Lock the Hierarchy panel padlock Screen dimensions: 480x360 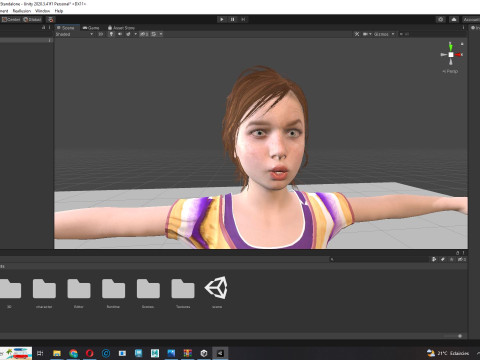pyautogui.click(x=44, y=28)
